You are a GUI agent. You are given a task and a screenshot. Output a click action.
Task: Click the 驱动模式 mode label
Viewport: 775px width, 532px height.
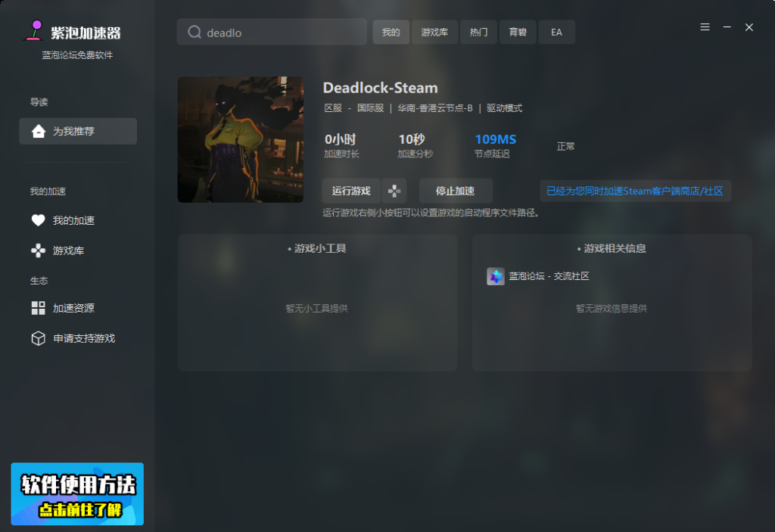[504, 108]
